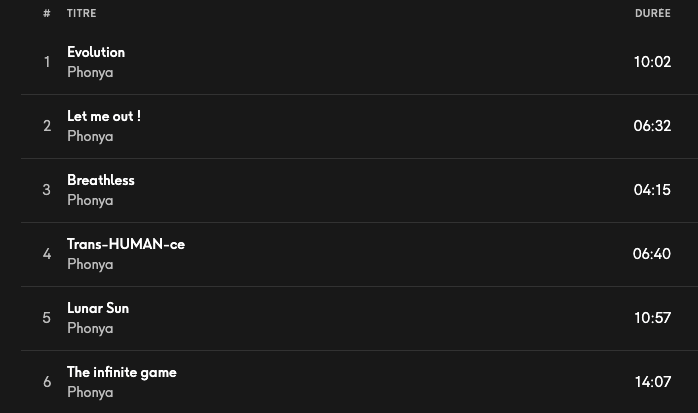Open the Let me out ! track
Screen dimensions: 698x413
click(104, 116)
